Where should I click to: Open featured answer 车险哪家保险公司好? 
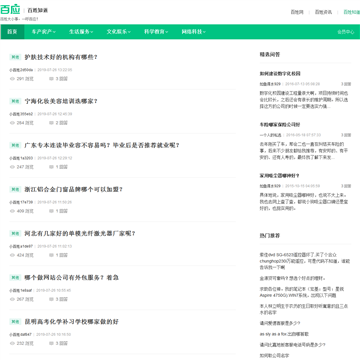[280, 125]
